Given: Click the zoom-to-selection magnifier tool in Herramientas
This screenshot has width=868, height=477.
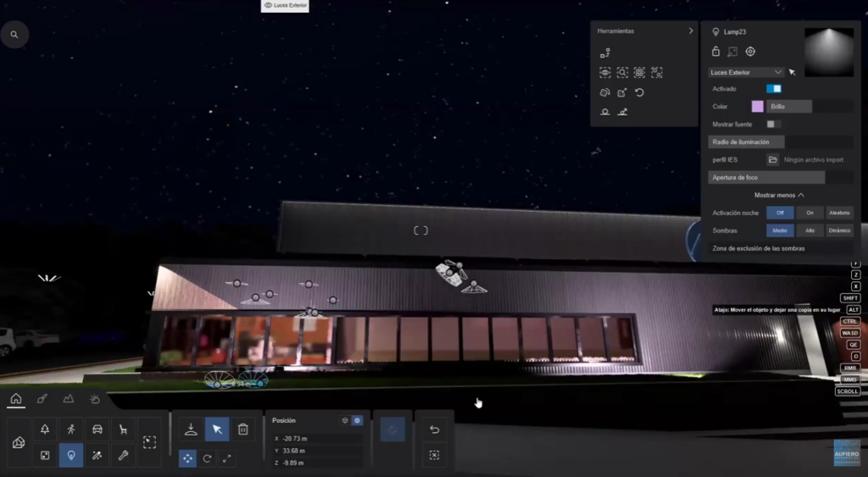Looking at the screenshot, I should pos(622,73).
